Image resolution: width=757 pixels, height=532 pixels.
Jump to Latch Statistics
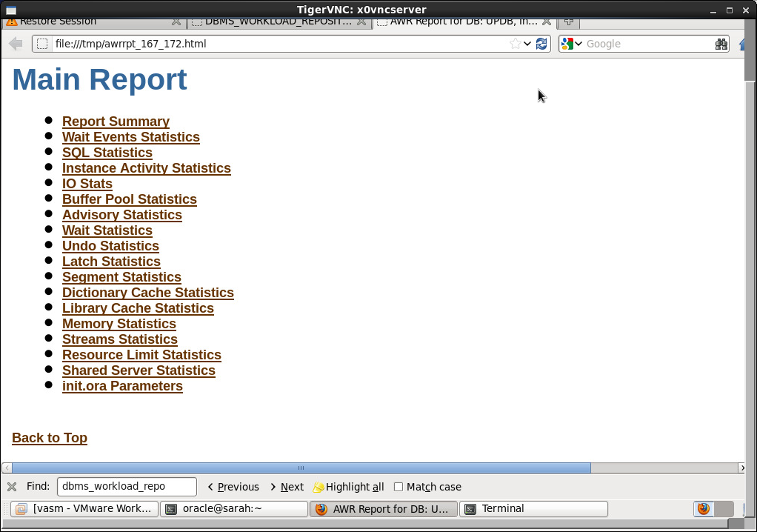coord(112,261)
